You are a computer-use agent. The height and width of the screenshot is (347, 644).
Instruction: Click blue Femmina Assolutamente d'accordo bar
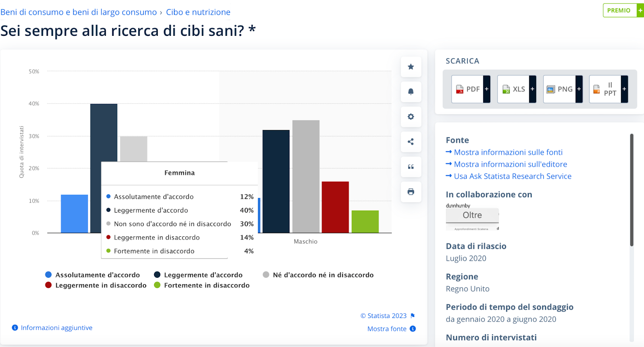pyautogui.click(x=74, y=214)
